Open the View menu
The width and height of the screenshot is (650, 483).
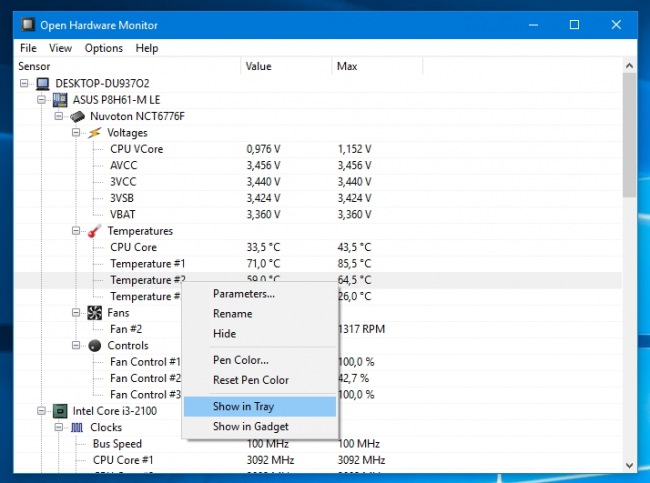[61, 48]
